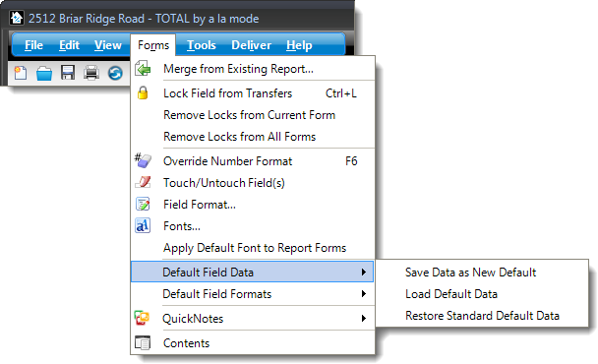
Task: Click the Save floppy disk toolbar icon
Action: [68, 73]
